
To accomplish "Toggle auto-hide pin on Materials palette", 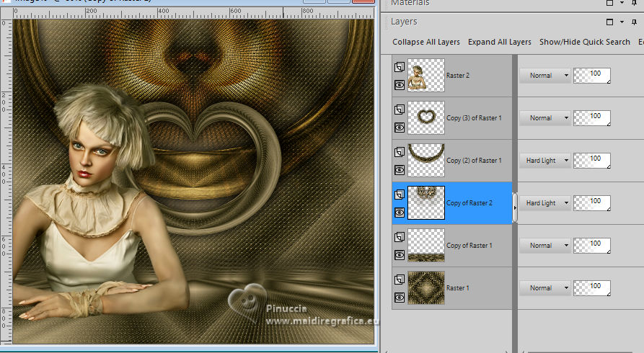I will pos(634,2).
